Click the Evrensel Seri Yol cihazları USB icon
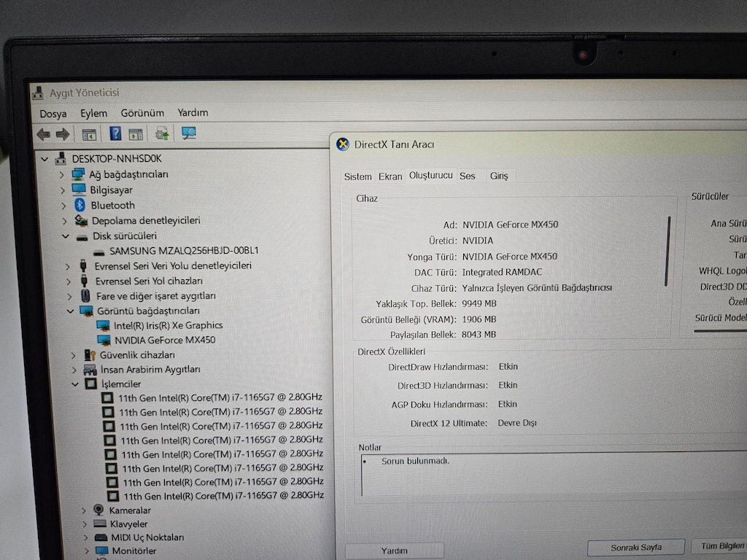The width and height of the screenshot is (747, 560). 84,281
